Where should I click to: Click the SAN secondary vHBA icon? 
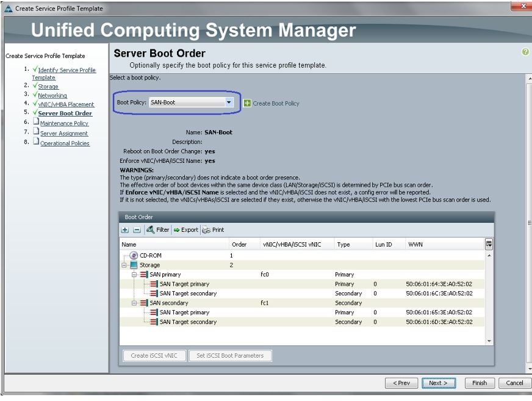(144, 303)
